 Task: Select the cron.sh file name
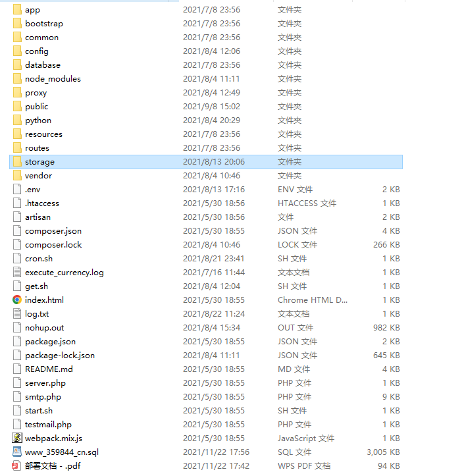point(39,258)
